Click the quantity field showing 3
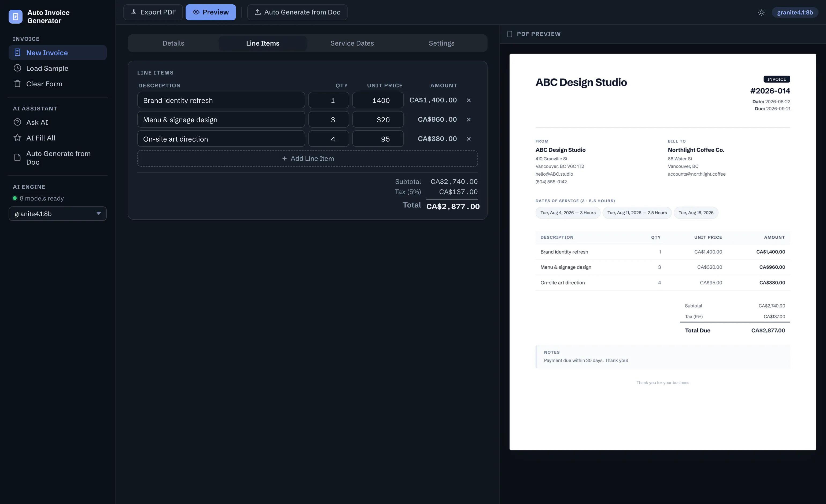This screenshot has height=504, width=826. 329,120
